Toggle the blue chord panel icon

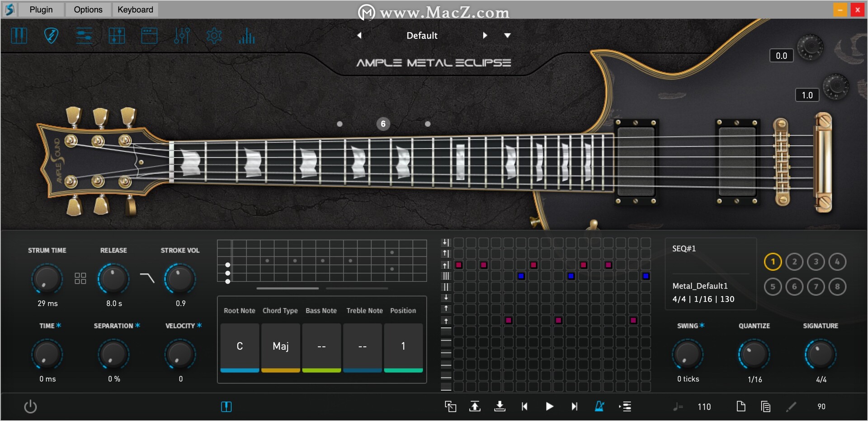pyautogui.click(x=226, y=407)
